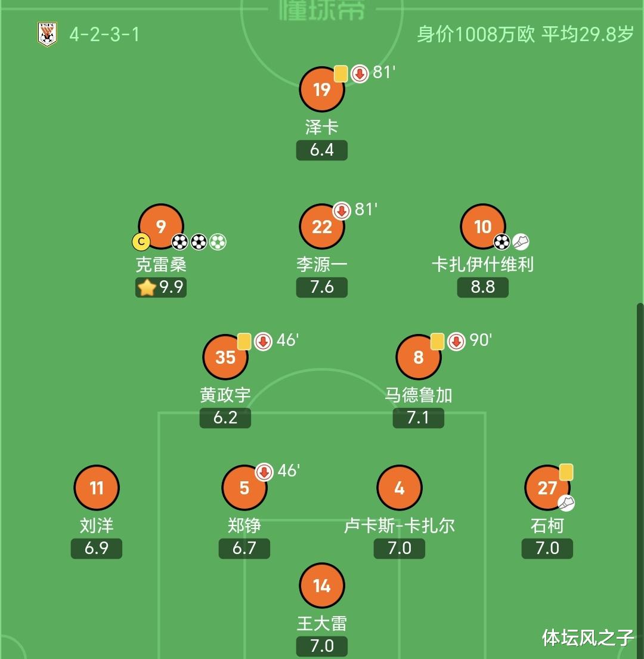Open 克雷桑 player name link
The height and width of the screenshot is (659, 644).
161,264
